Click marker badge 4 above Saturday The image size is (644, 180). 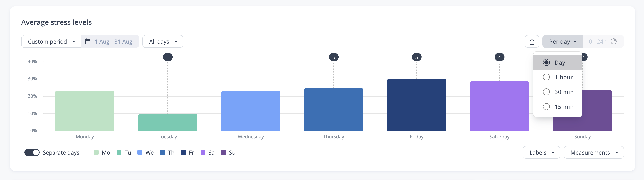(x=499, y=57)
